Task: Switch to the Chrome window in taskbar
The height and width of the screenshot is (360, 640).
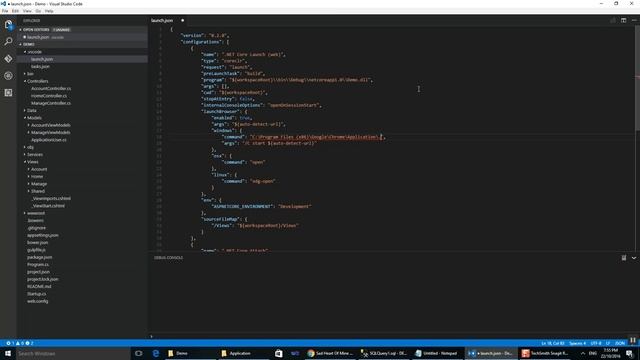Action: 330,353
